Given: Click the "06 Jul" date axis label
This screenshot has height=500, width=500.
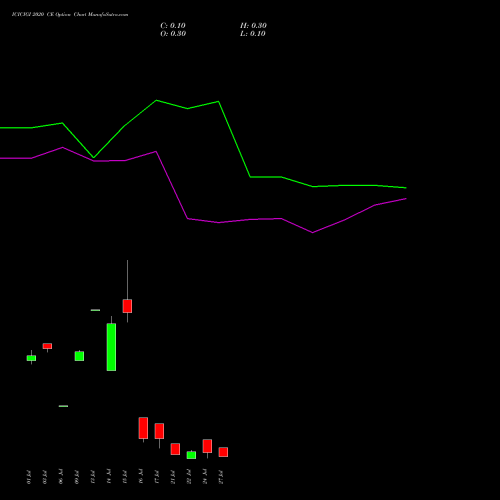Looking at the screenshot, I should [x=61, y=477].
